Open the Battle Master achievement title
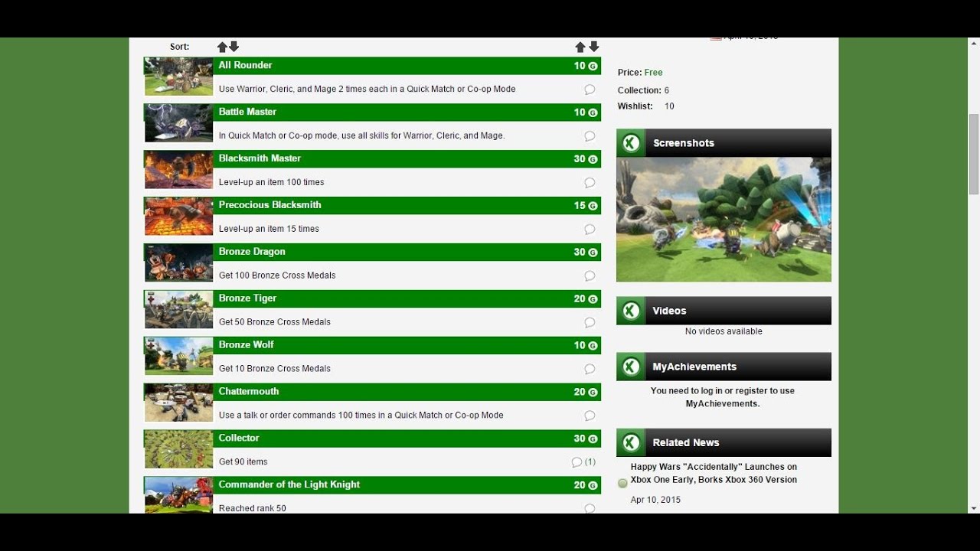Screen dimensions: 980x551 pos(247,112)
